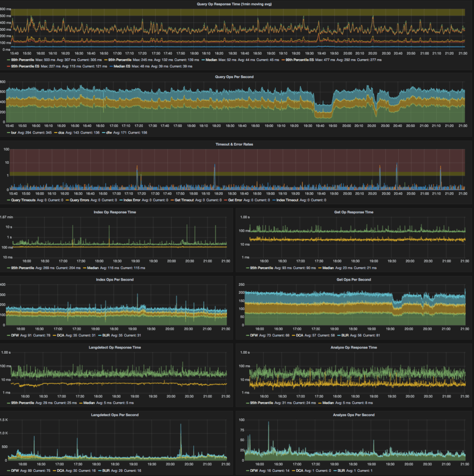Click DFW legend entry in Analyze Ops Per Second
Screen dimensions: 474x476
(x=253, y=471)
